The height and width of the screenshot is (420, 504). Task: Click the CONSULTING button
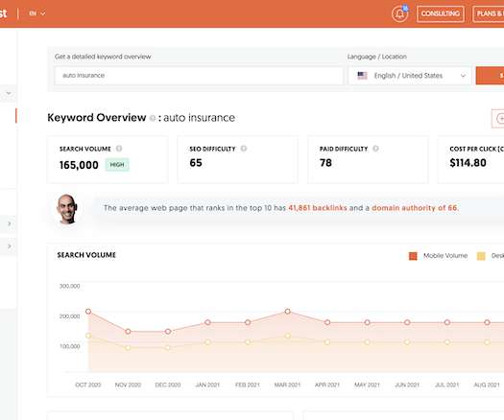click(x=440, y=13)
